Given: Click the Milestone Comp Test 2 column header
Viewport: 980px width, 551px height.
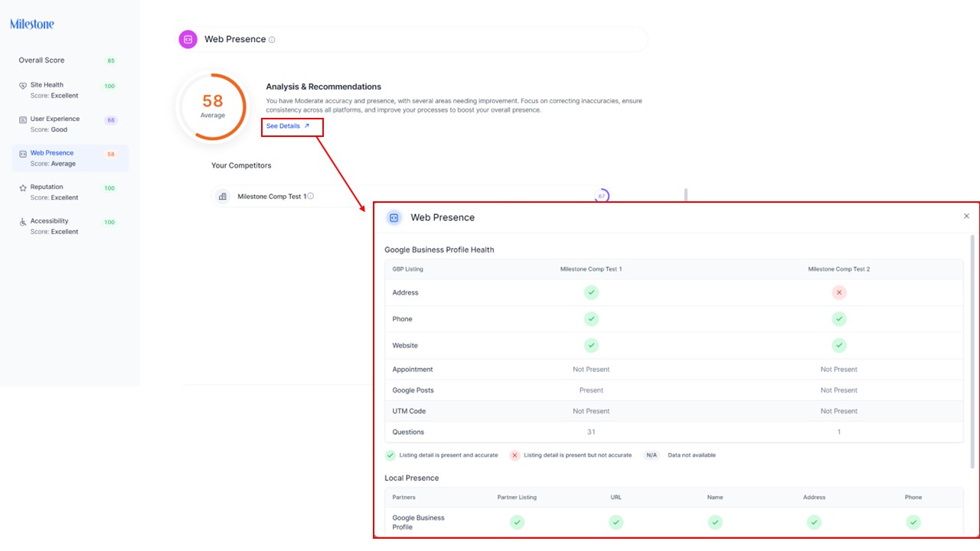Looking at the screenshot, I should point(839,269).
